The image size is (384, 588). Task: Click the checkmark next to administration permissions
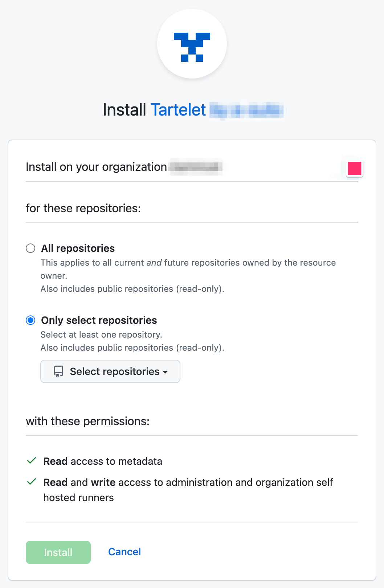31,482
